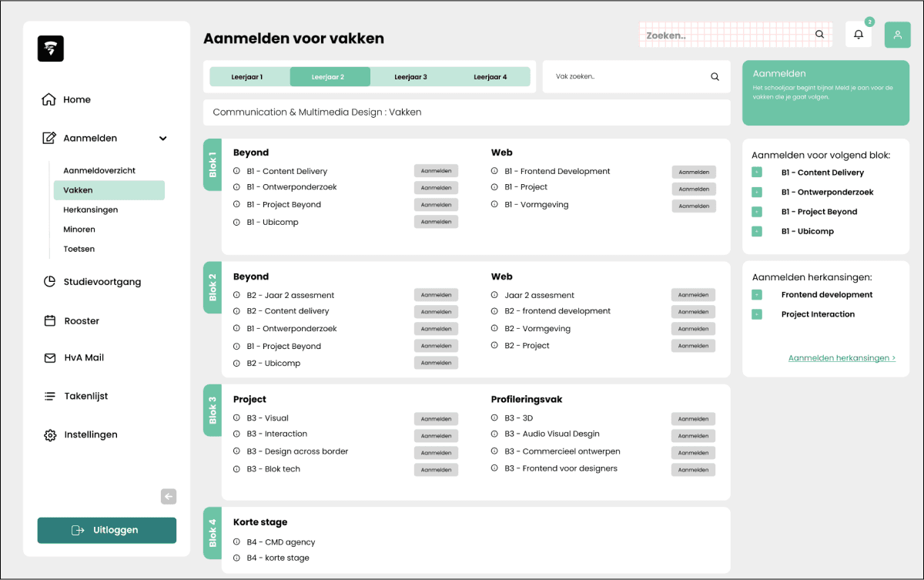
Task: Open the user profile icon
Action: click(x=897, y=35)
